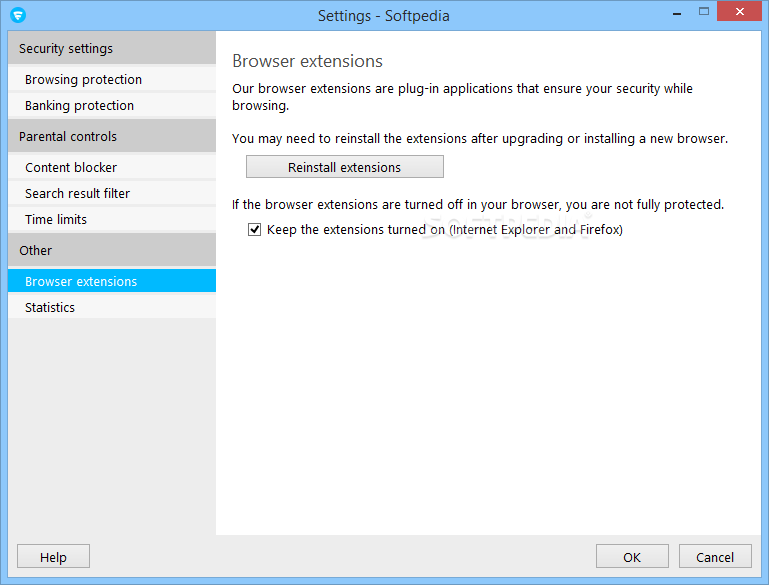Image resolution: width=769 pixels, height=585 pixels.
Task: Open Search result filter page
Action: [112, 193]
